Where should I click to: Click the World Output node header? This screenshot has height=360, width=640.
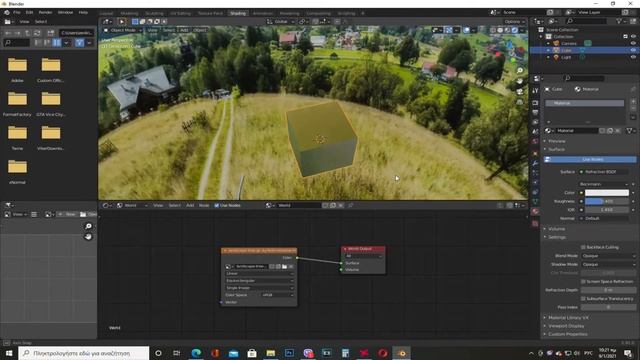363,249
